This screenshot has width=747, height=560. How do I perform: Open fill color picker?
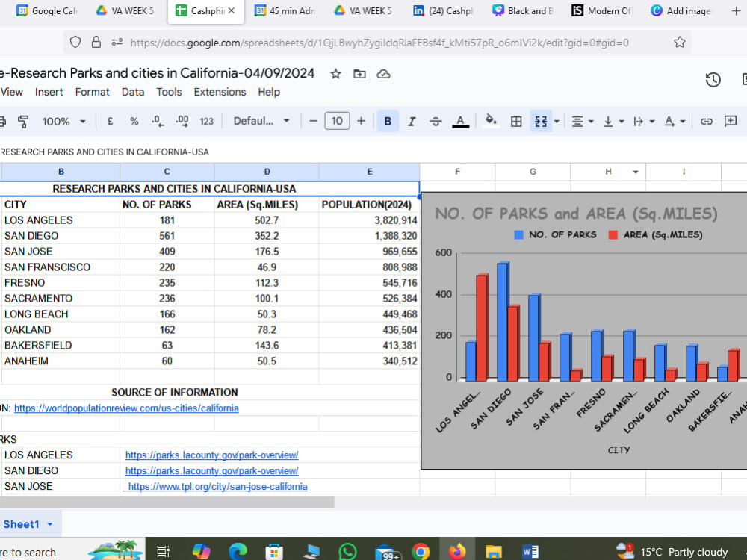[491, 121]
